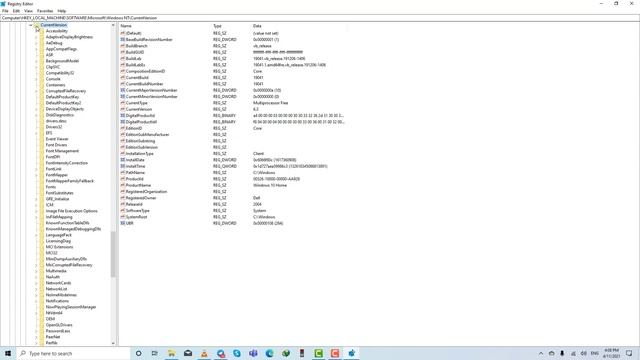
Task: Click the volume icon in the system tray
Action: click(x=584, y=353)
